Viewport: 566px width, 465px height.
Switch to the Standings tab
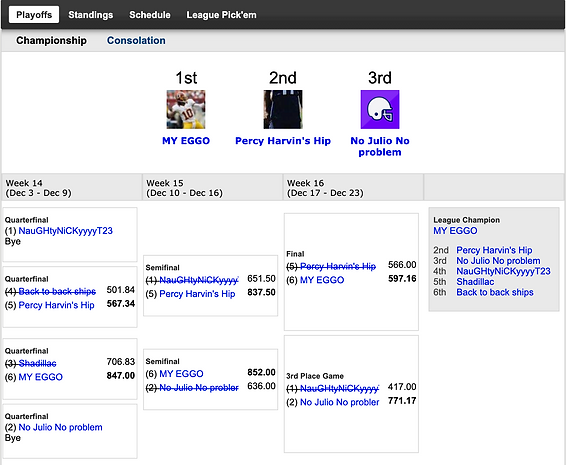pos(91,15)
